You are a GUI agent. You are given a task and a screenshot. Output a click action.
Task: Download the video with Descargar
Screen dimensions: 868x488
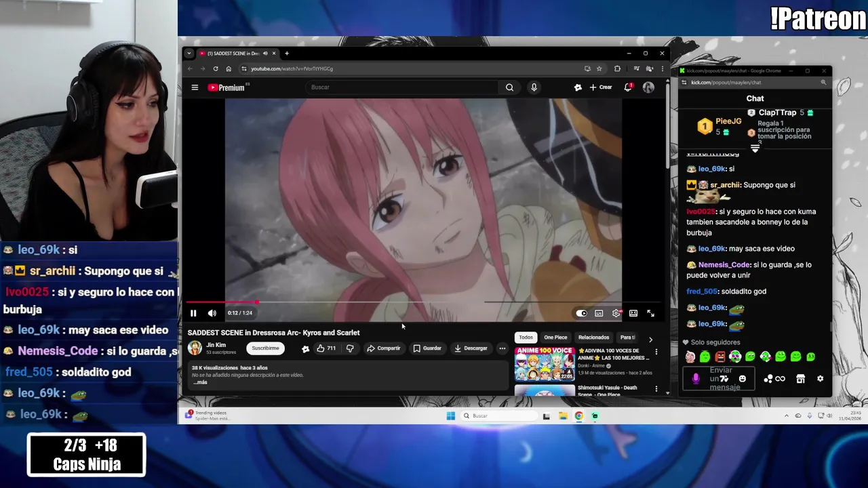pyautogui.click(x=471, y=348)
